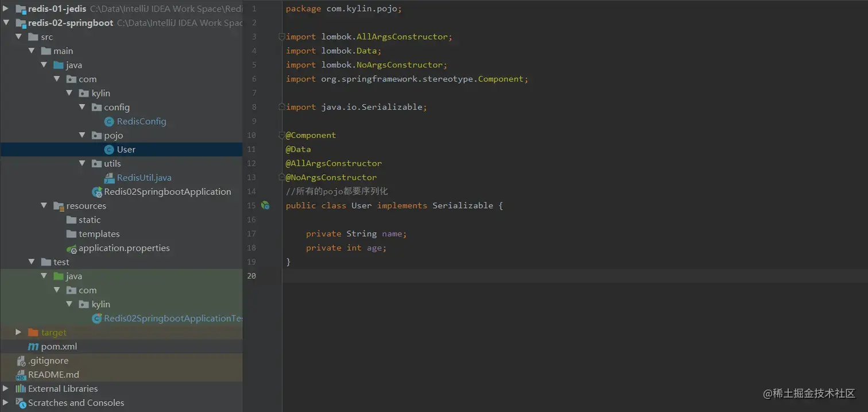868x412 pixels.
Task: Open application.properties file
Action: [x=124, y=248]
